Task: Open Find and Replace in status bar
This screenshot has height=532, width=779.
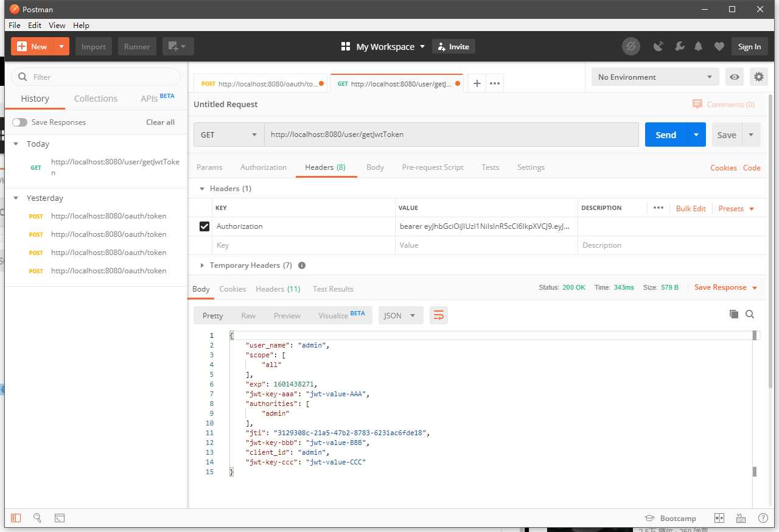Action: (37, 517)
